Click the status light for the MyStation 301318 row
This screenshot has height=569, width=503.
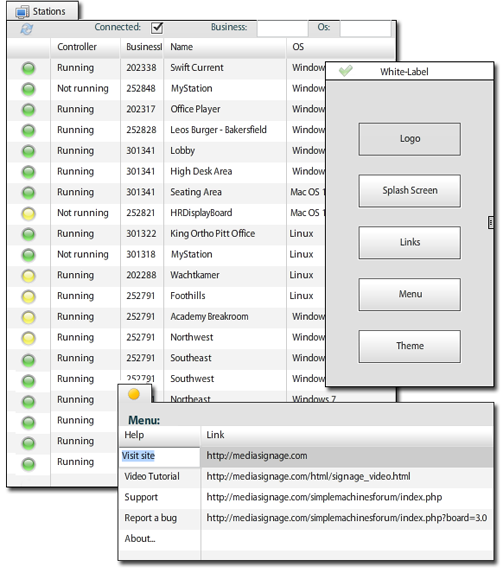point(28,255)
